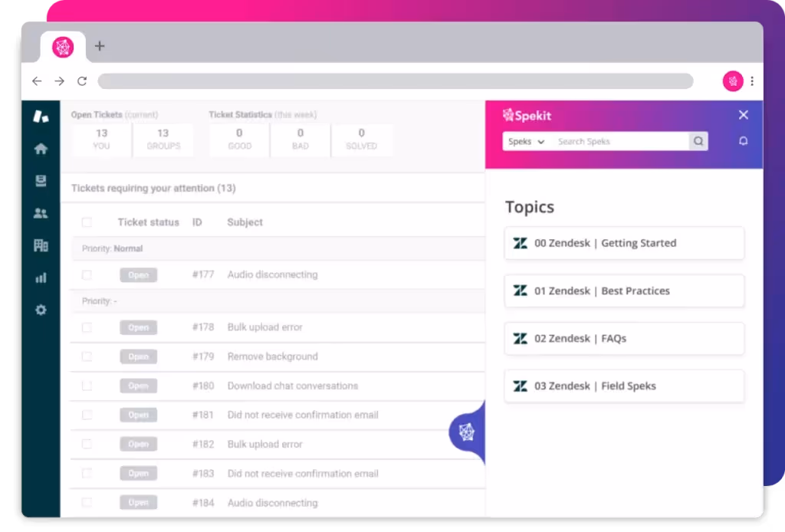
Task: Click the browser address bar
Action: (x=396, y=81)
